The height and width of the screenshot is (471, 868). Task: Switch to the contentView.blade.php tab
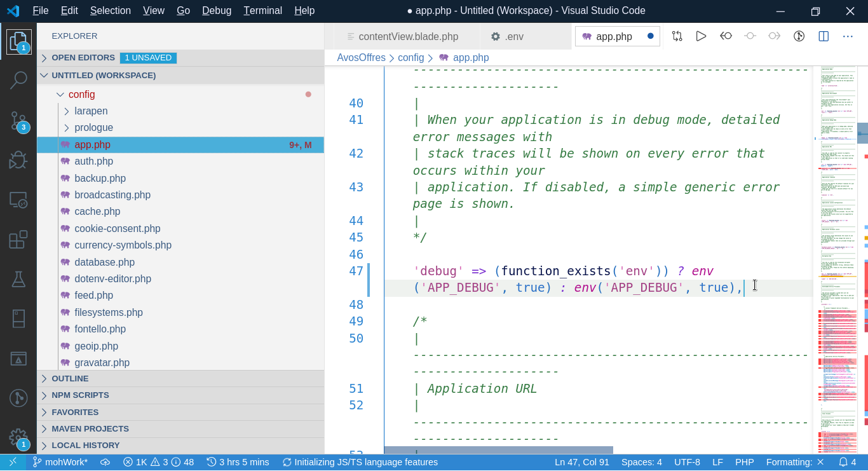(x=407, y=36)
